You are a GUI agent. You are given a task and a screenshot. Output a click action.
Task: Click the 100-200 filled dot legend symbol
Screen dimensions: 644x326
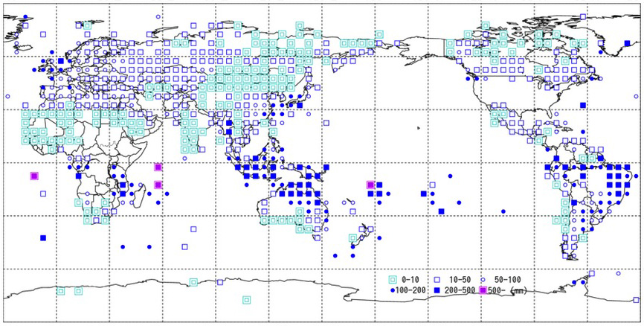394,290
